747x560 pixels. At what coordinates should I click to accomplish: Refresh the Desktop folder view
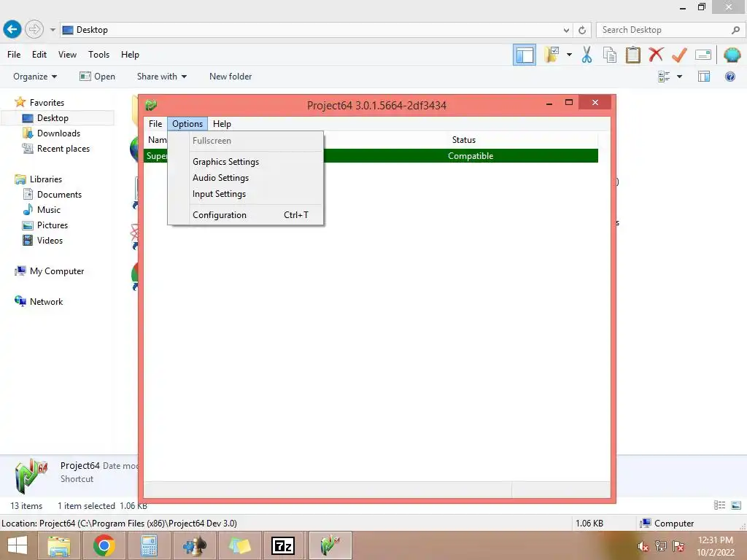point(582,30)
